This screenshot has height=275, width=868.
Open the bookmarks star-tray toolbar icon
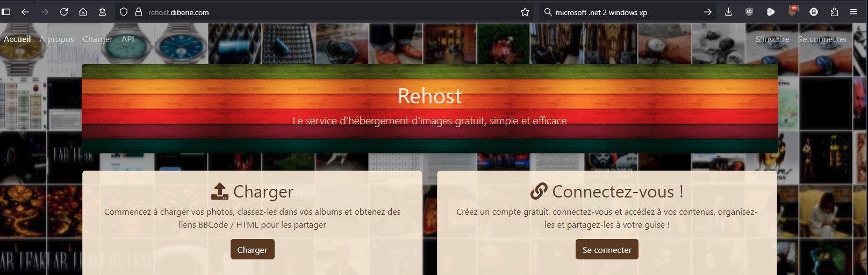click(x=102, y=12)
